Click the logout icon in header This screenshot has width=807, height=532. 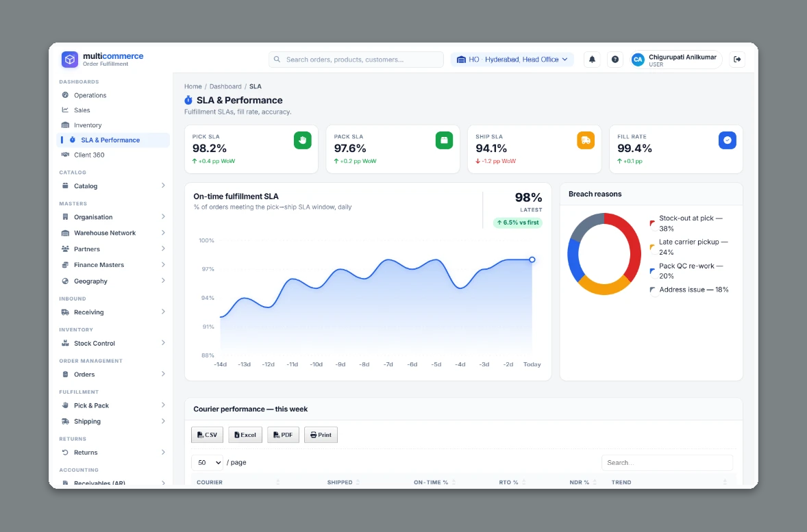737,60
